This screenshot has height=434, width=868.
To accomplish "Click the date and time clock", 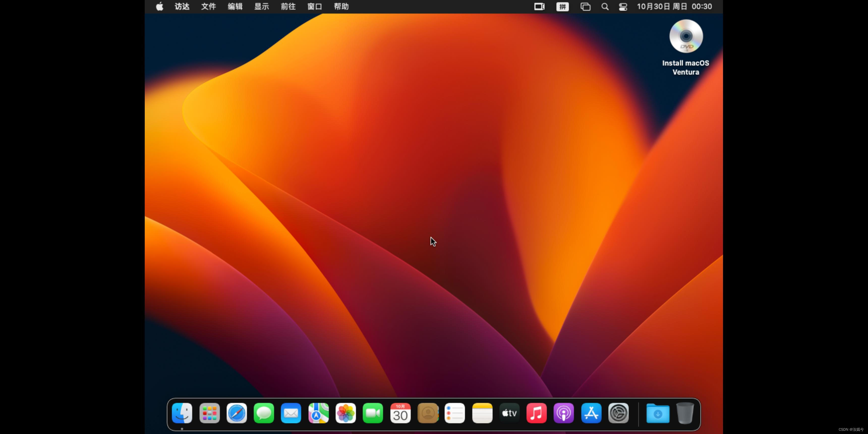I will pos(674,6).
